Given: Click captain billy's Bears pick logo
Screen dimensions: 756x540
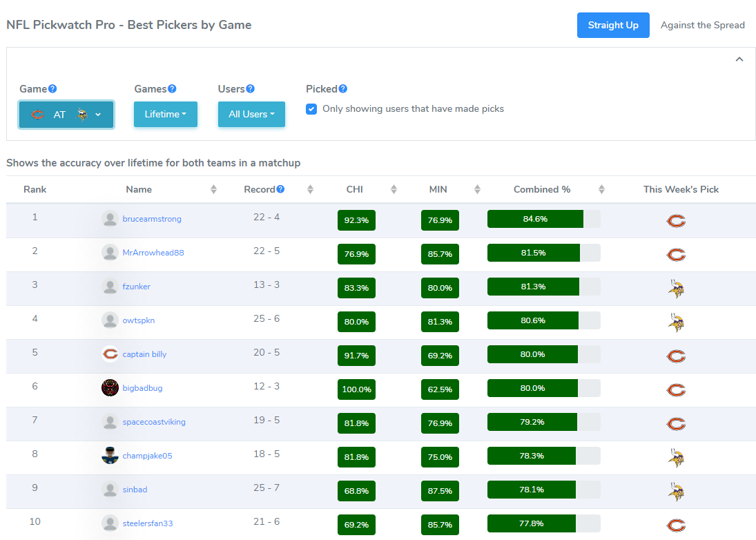Looking at the screenshot, I should point(676,356).
